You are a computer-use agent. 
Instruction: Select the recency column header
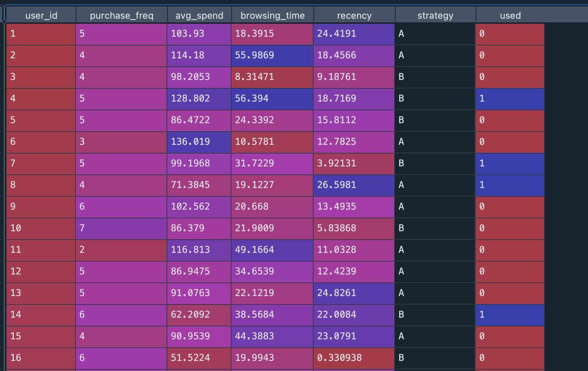pos(354,15)
